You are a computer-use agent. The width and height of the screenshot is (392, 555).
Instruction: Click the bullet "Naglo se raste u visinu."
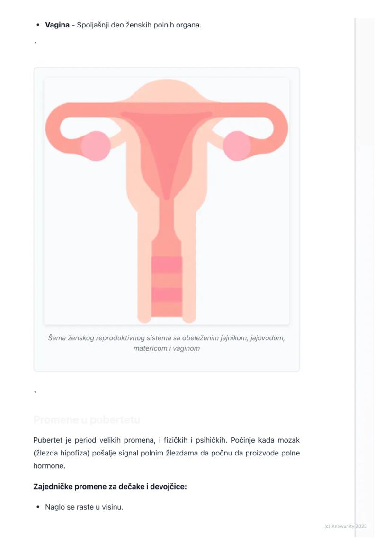click(x=84, y=507)
